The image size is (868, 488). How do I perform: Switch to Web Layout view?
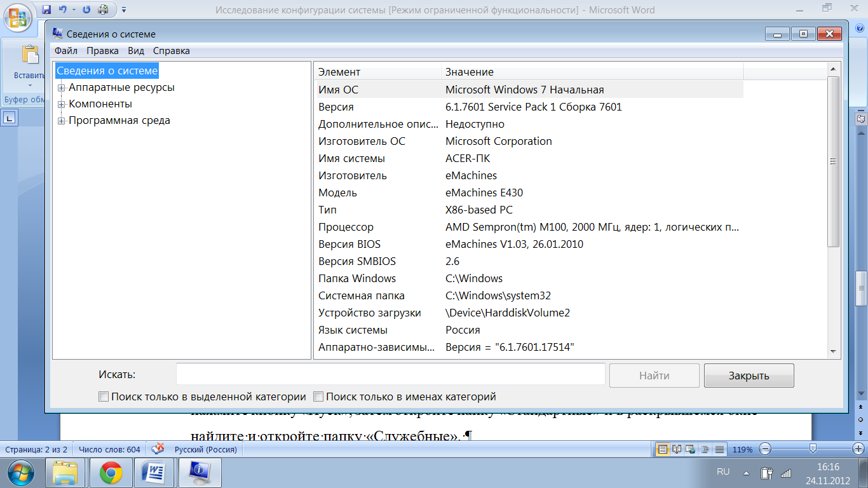(691, 449)
